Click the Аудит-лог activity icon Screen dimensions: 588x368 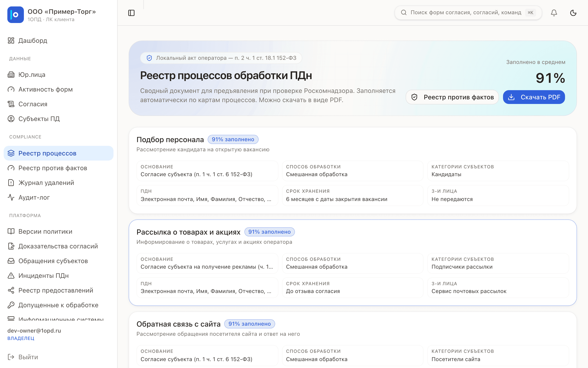click(11, 197)
